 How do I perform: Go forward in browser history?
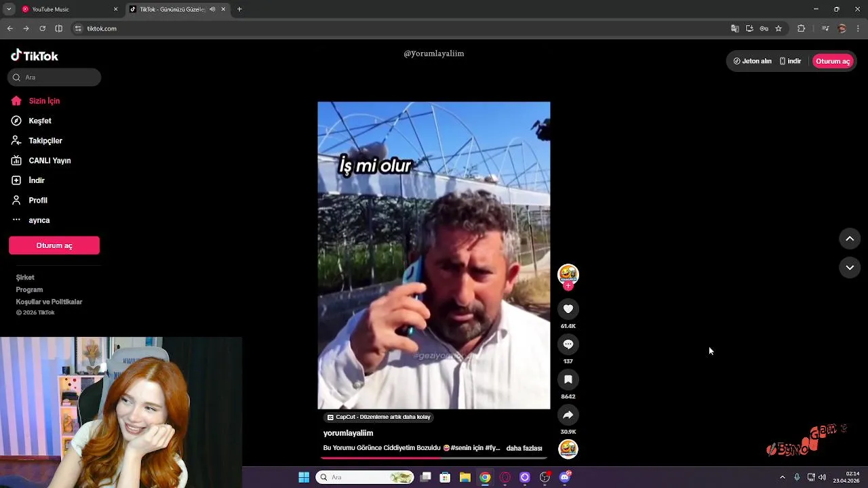[x=26, y=28]
